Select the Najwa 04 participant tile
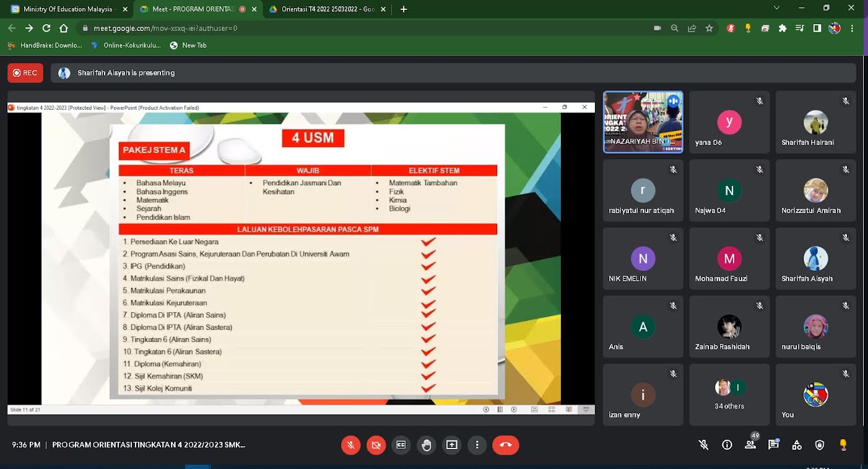The width and height of the screenshot is (868, 469). coord(729,190)
